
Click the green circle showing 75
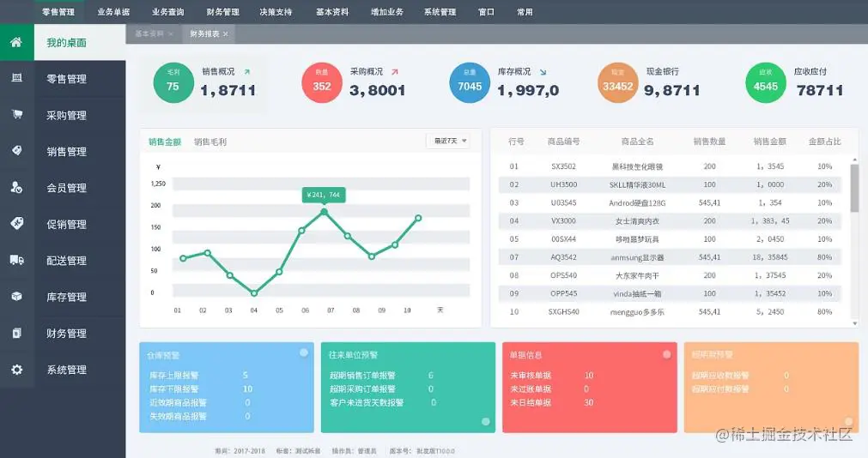click(x=173, y=83)
